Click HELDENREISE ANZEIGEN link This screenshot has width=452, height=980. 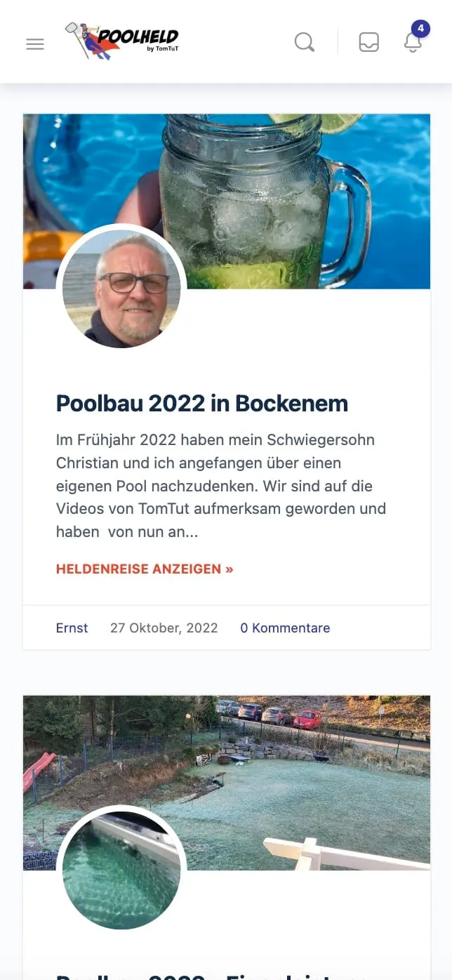coord(144,569)
